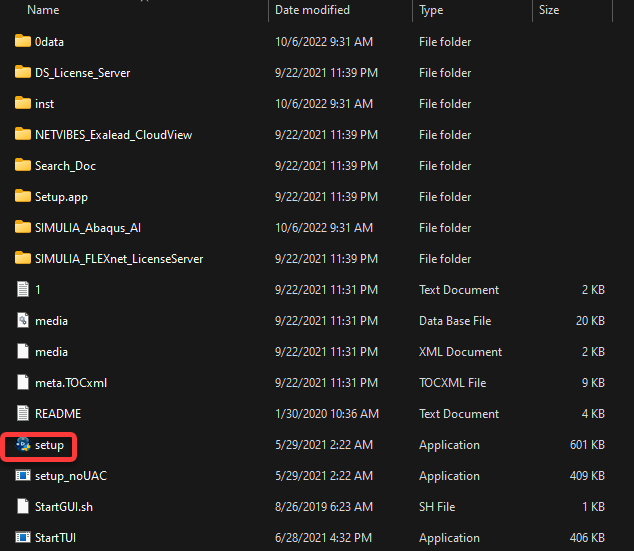Click StartTUI's 6/28/2021 4:32 PM date
The width and height of the screenshot is (634, 551).
click(323, 538)
